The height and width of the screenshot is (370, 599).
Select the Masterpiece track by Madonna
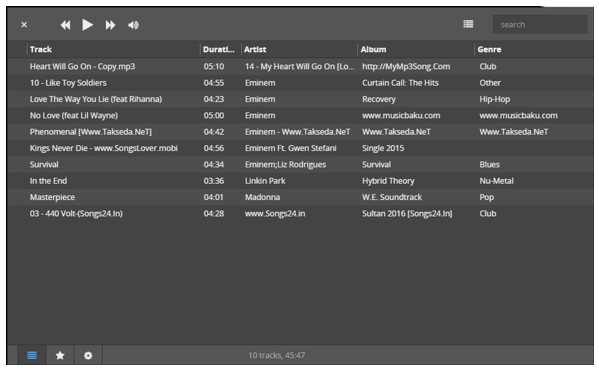click(300, 197)
